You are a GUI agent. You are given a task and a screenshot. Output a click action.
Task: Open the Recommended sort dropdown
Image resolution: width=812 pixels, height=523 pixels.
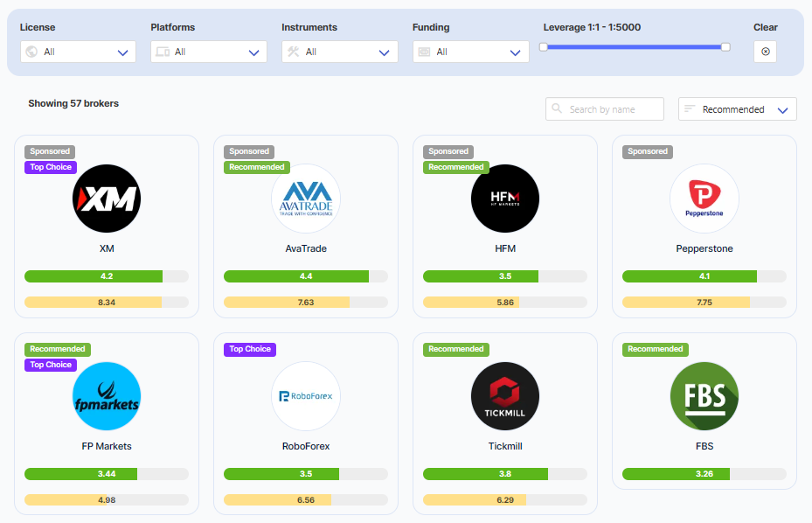coord(738,109)
